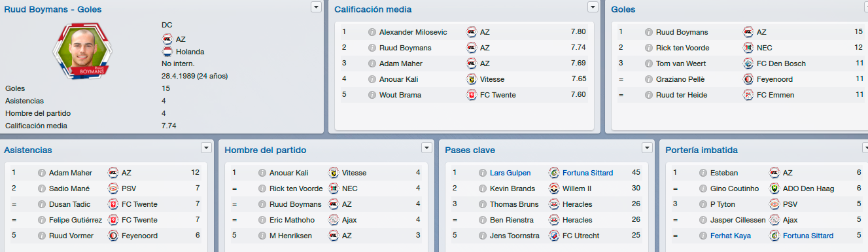Click info icon next to Alexander Milosevic
This screenshot has width=868, height=252.
tap(372, 32)
